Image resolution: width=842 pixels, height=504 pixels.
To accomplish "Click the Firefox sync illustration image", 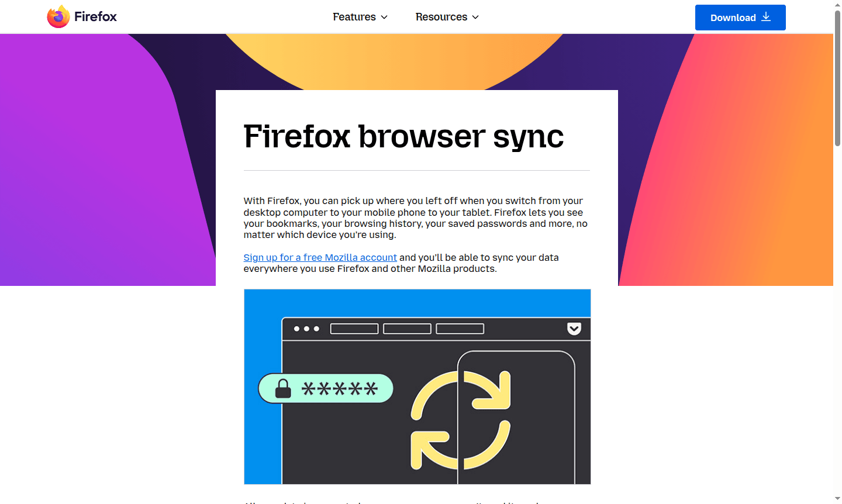I will (x=417, y=386).
